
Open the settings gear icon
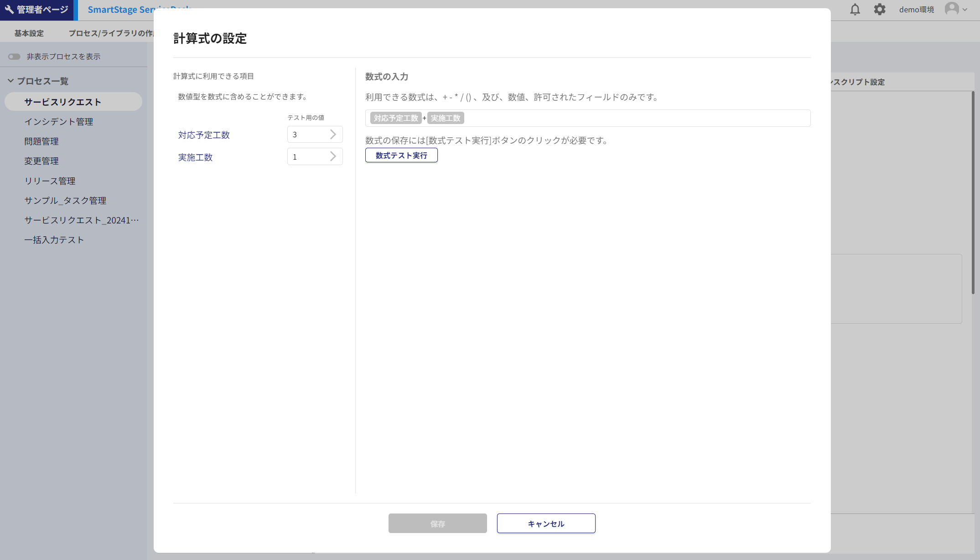click(x=880, y=10)
